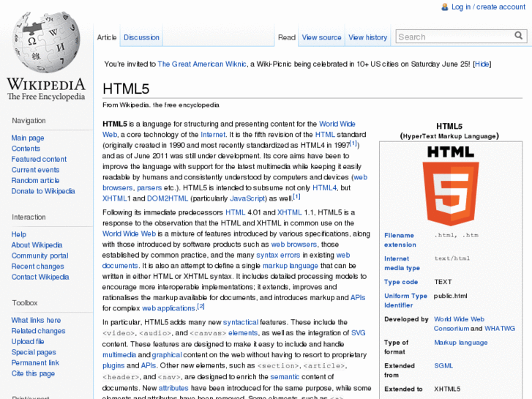The height and width of the screenshot is (399, 532).
Task: Click the Wikipedia globe logo
Action: click(x=46, y=42)
